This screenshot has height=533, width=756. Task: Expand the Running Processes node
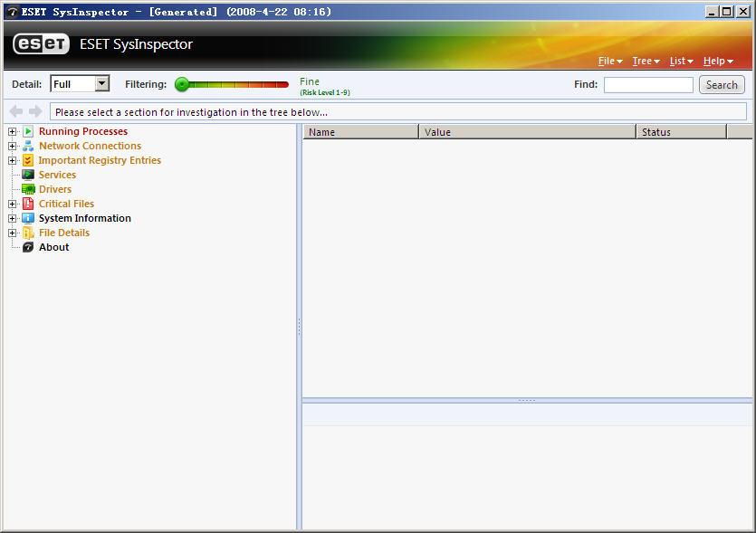[x=12, y=131]
